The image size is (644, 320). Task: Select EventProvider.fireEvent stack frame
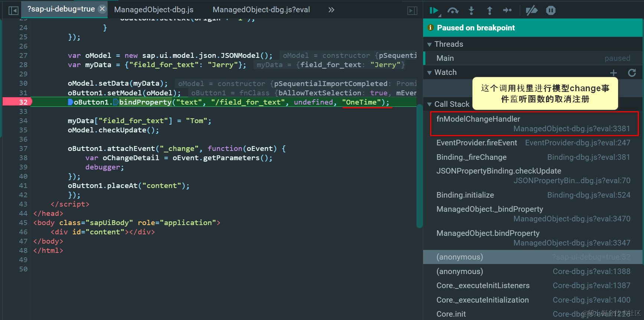click(533, 143)
